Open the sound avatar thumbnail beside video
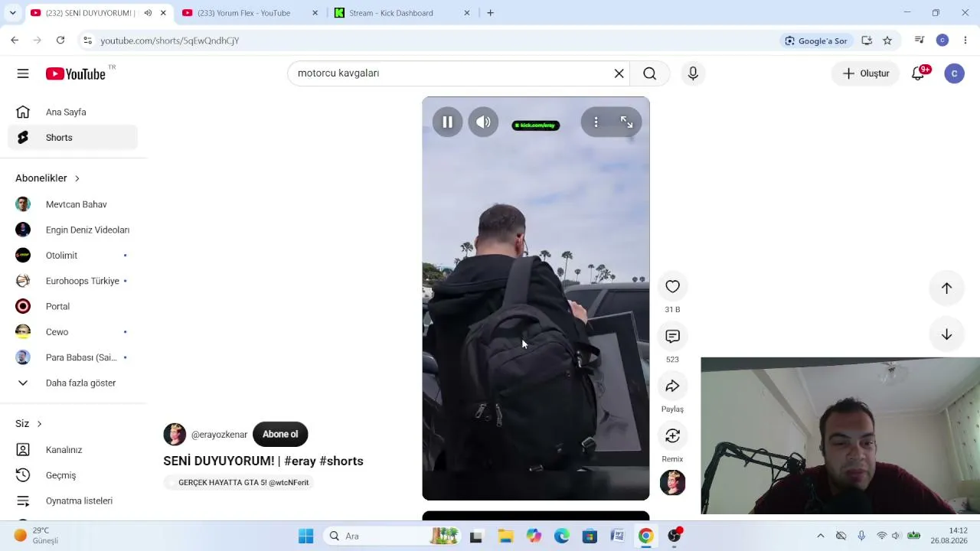The width and height of the screenshot is (980, 551). (672, 483)
